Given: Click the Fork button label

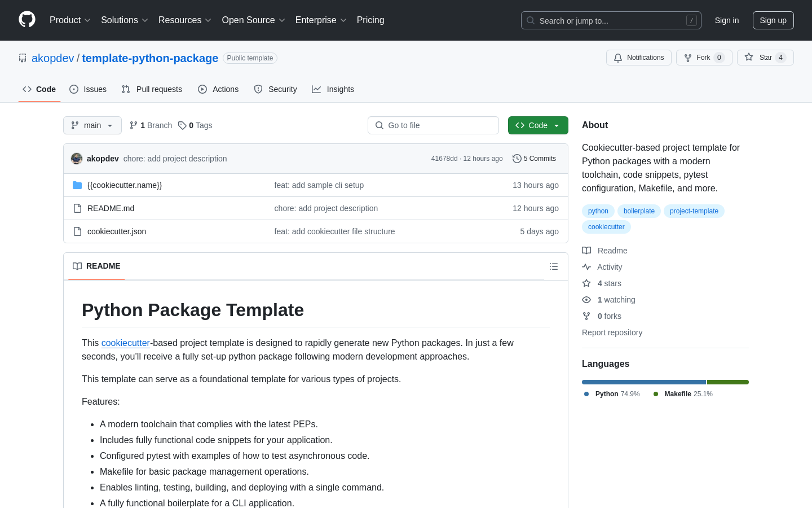Looking at the screenshot, I should [x=704, y=58].
